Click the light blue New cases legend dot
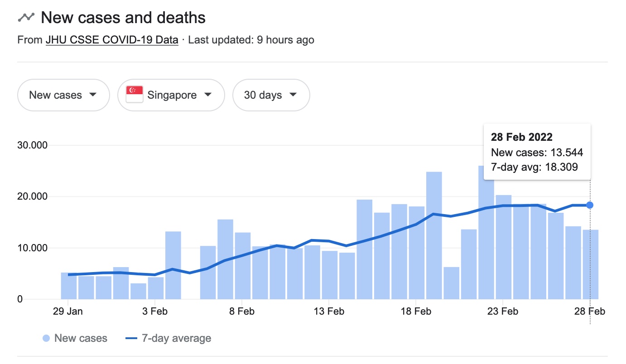626x364 pixels. (46, 338)
